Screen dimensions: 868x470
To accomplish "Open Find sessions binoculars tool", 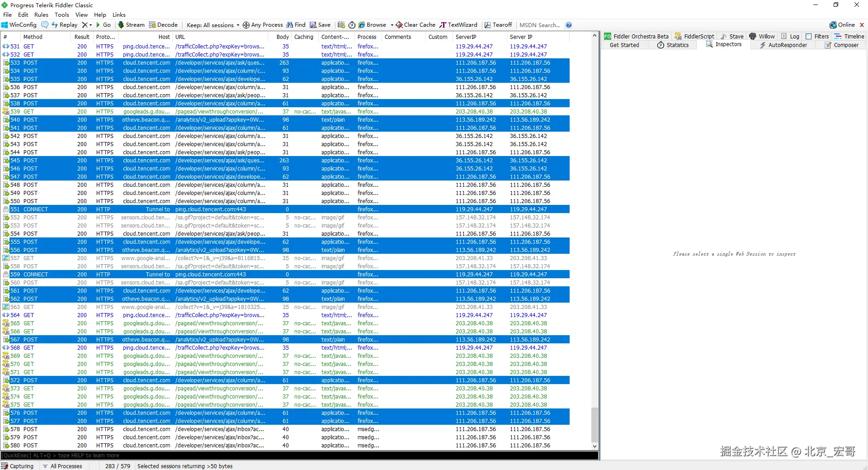I will (296, 25).
